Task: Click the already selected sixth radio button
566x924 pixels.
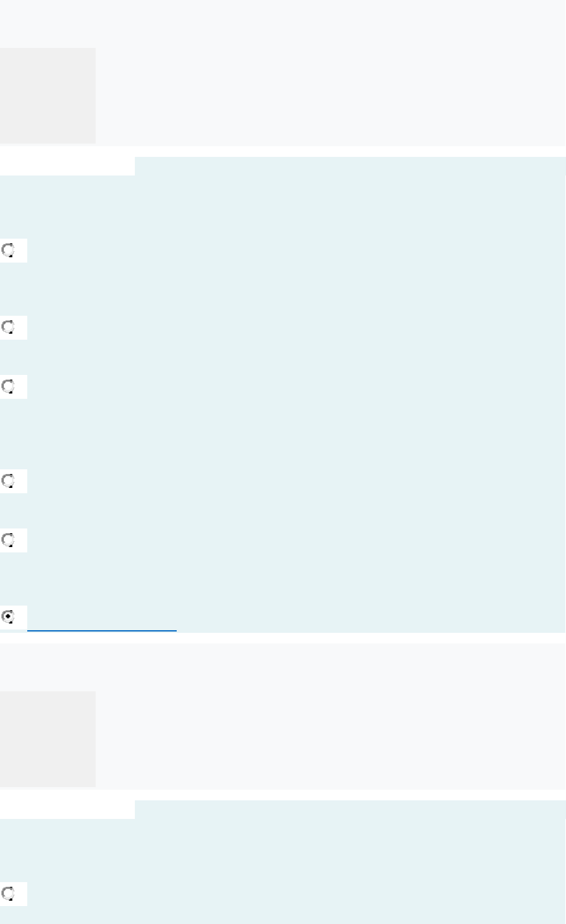Action: pos(9,617)
